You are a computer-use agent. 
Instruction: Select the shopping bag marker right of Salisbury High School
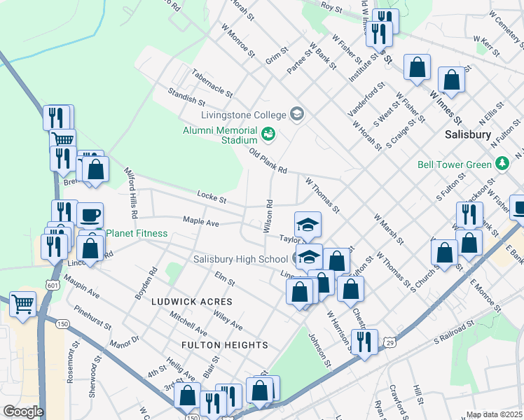pyautogui.click(x=337, y=262)
